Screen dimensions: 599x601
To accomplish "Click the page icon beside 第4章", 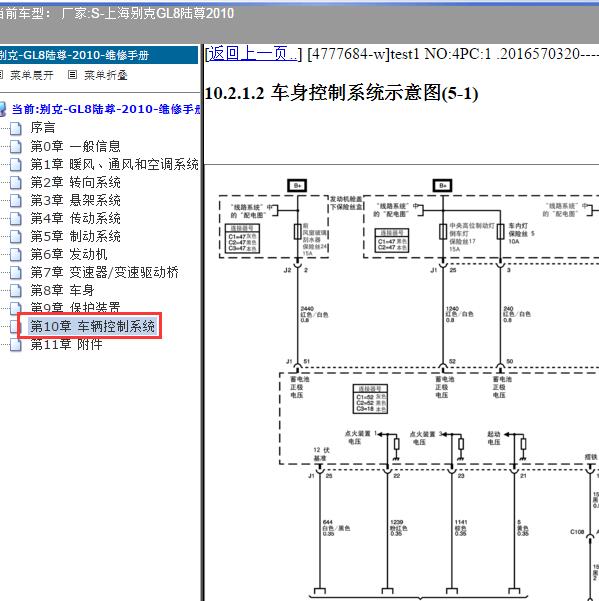I will (x=16, y=218).
